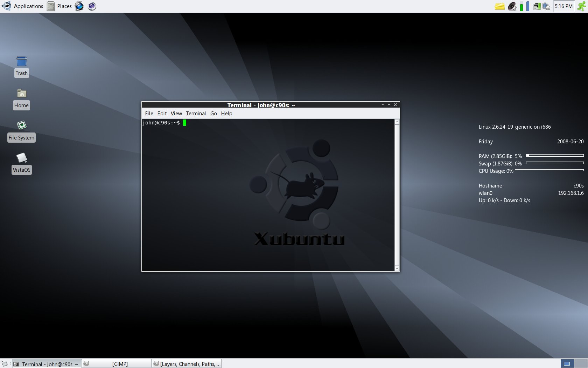Image resolution: width=588 pixels, height=368 pixels.
Task: Close the terminal window
Action: 395,105
